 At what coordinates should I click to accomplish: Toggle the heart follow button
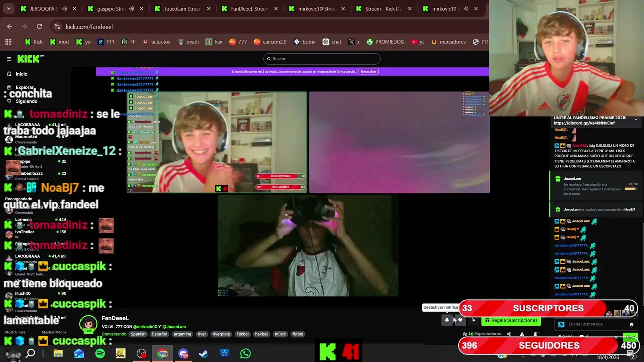tap(460, 320)
